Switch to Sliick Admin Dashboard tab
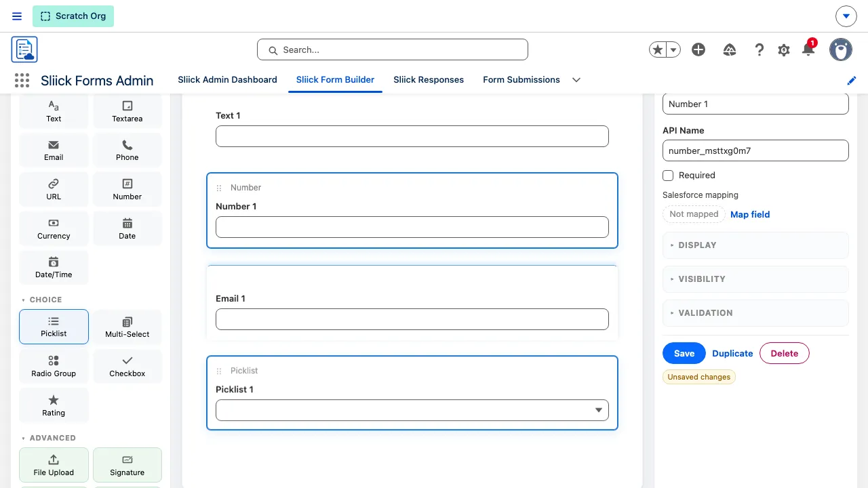868x488 pixels. pos(228,80)
